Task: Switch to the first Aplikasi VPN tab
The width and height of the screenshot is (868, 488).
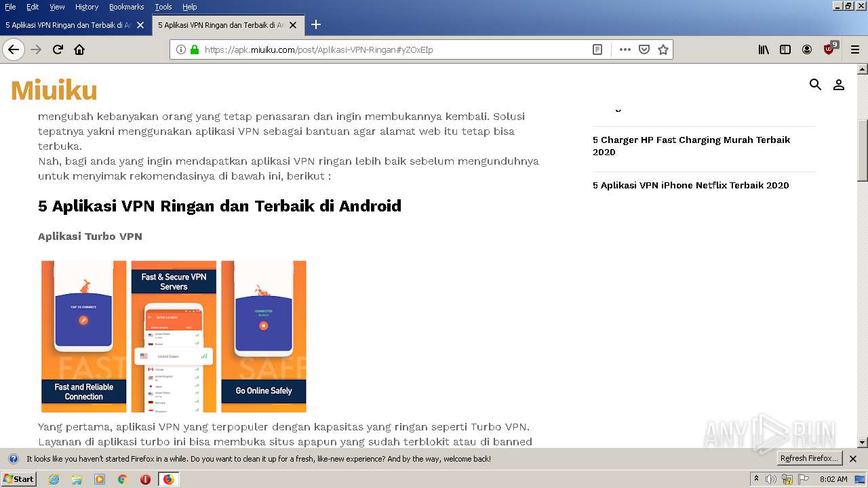Action: coord(69,25)
